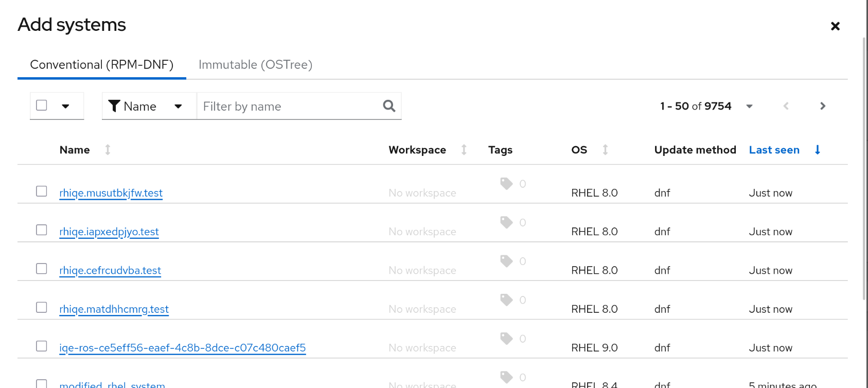Click the OS column sort icon
The height and width of the screenshot is (388, 868).
point(605,150)
